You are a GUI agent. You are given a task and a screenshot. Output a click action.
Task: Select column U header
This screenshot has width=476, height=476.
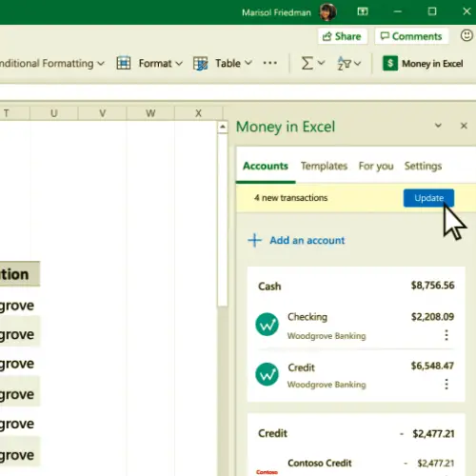tap(54, 113)
